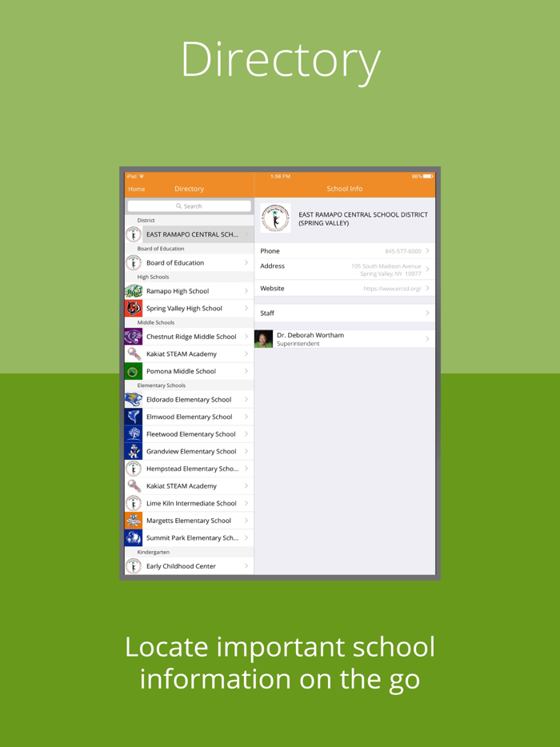Open Board of Education row chevron
Image resolution: width=560 pixels, height=747 pixels.
click(x=246, y=262)
